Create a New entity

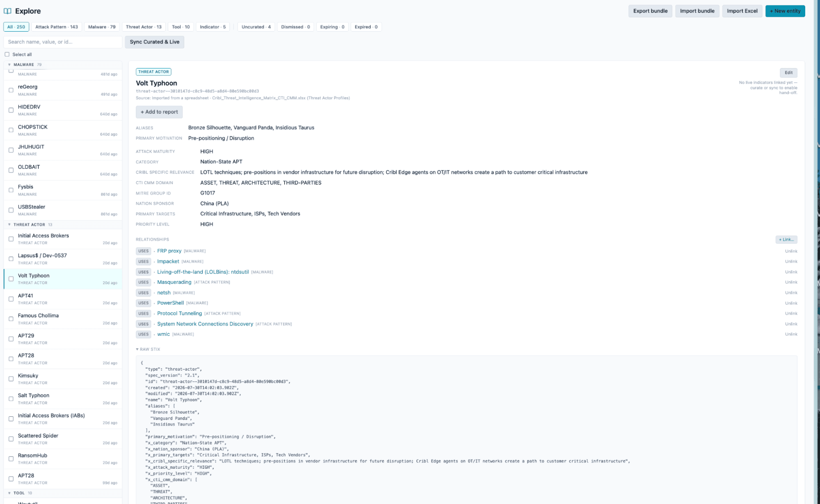(785, 11)
